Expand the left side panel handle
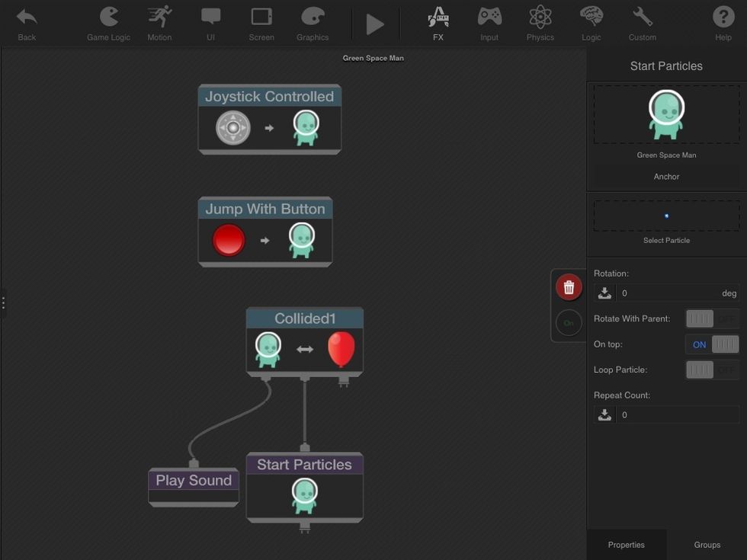Screen dimensions: 747x560 pos(3,302)
